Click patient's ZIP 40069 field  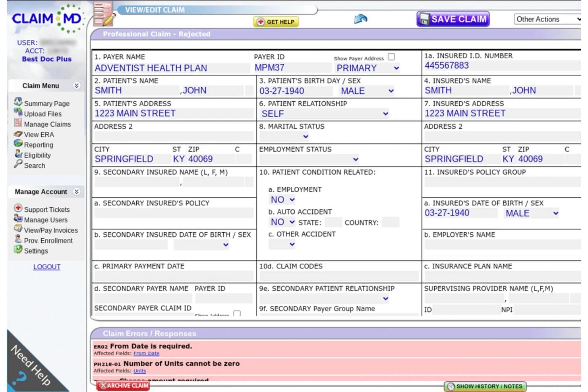211,159
